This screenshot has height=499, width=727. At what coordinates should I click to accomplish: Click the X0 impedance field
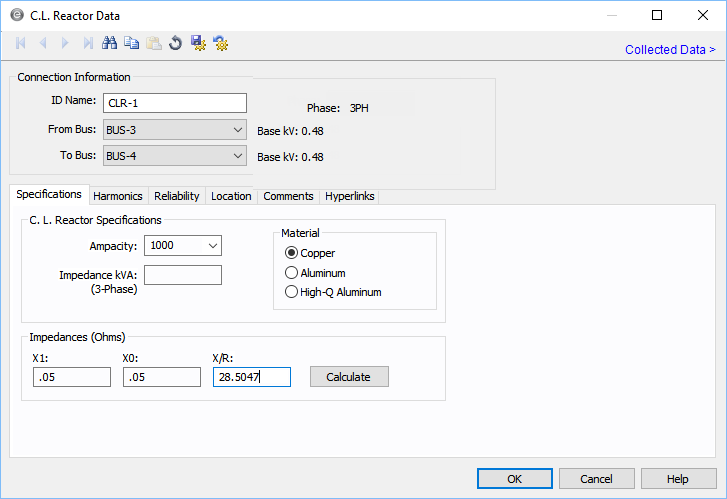point(162,377)
